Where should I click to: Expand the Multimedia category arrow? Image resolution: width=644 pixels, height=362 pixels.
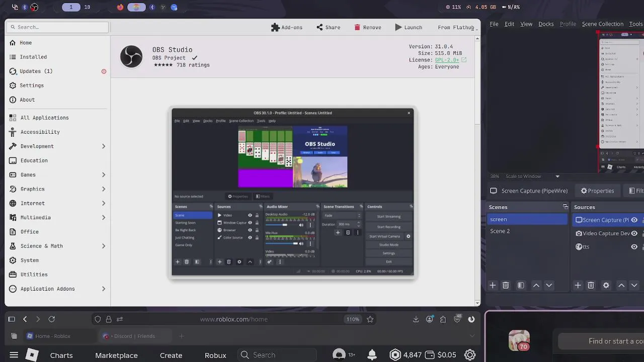tap(104, 217)
